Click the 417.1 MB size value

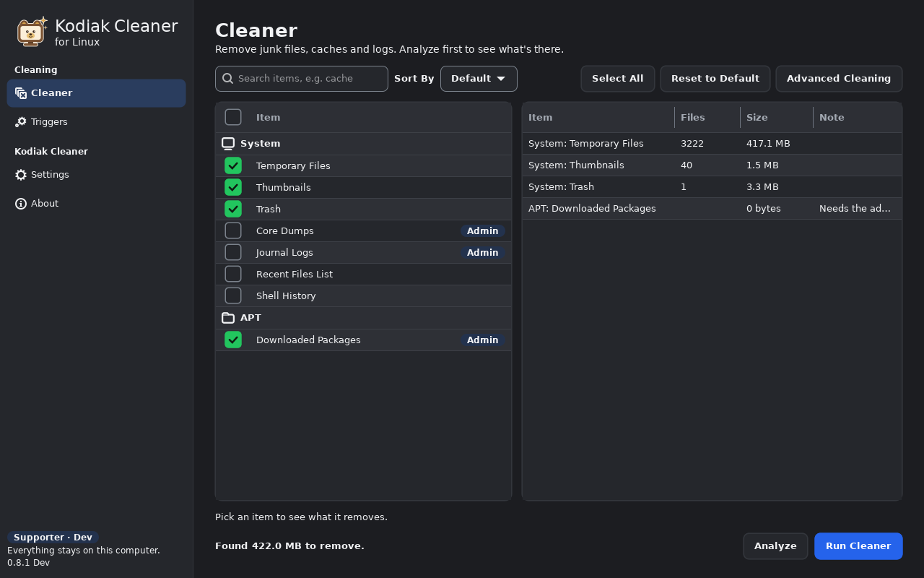768,144
